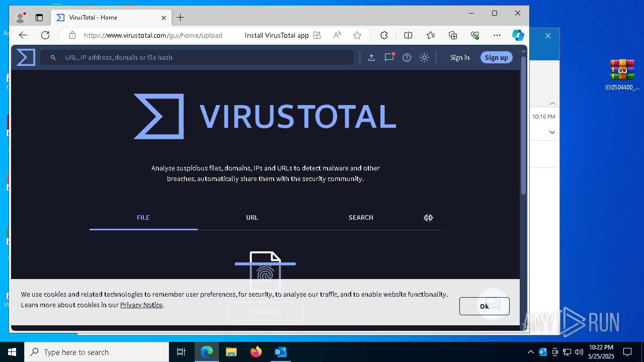
Task: Click the search magnifier icon in VirusTotal bar
Action: (53, 58)
